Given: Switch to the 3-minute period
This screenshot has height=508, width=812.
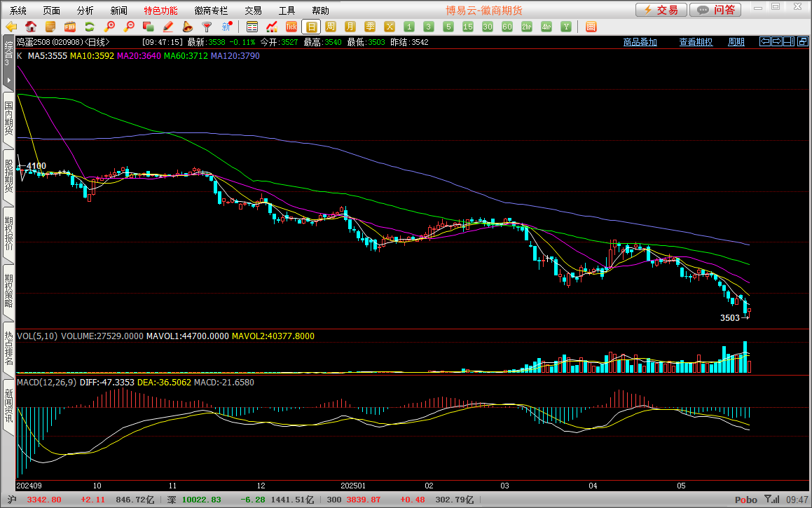Looking at the screenshot, I should [x=429, y=27].
